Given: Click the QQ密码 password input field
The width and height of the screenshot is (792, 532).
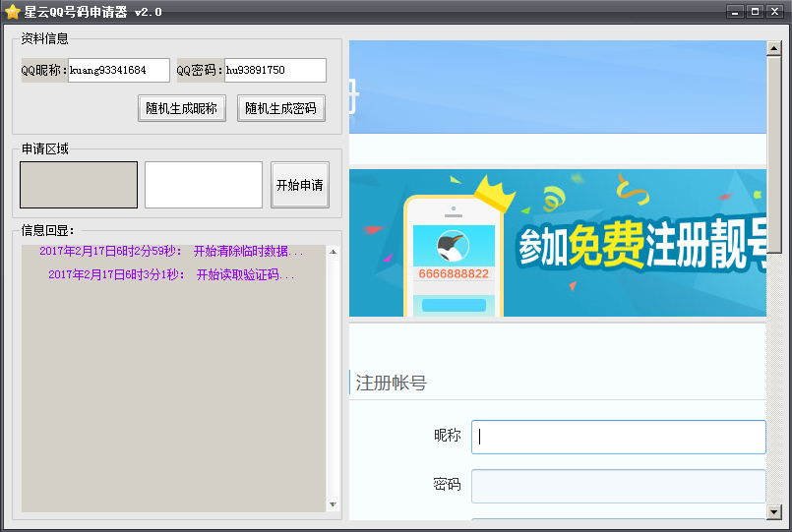Looking at the screenshot, I should (x=275, y=70).
